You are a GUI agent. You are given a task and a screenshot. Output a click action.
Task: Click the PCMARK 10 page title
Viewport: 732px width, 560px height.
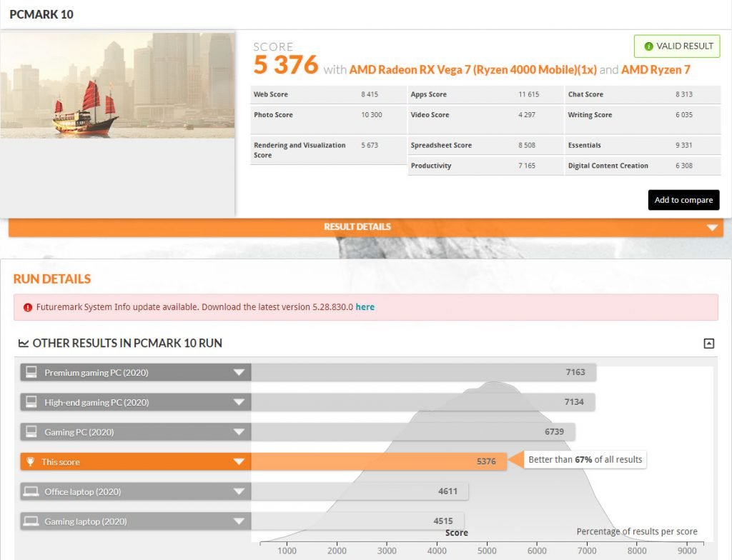pyautogui.click(x=41, y=14)
